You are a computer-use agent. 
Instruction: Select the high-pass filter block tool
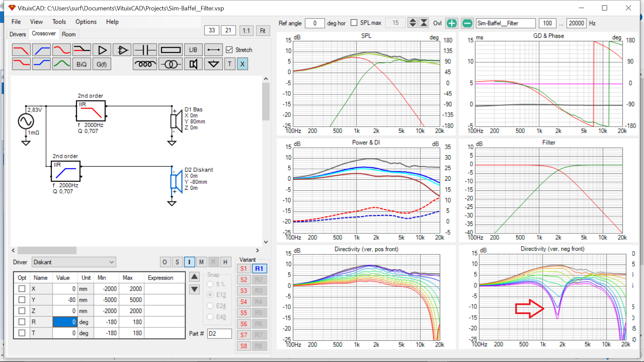pos(41,50)
